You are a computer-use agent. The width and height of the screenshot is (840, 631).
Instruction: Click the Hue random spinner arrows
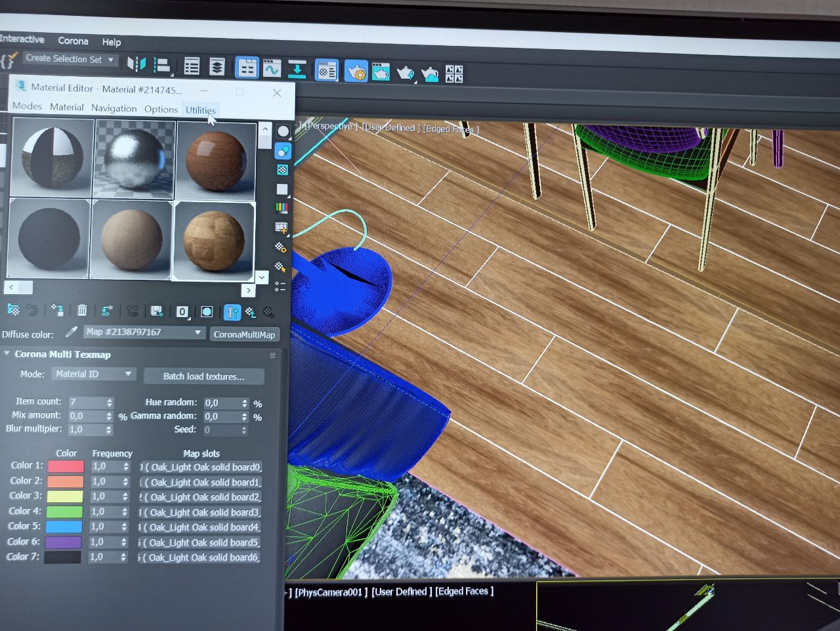pyautogui.click(x=245, y=403)
